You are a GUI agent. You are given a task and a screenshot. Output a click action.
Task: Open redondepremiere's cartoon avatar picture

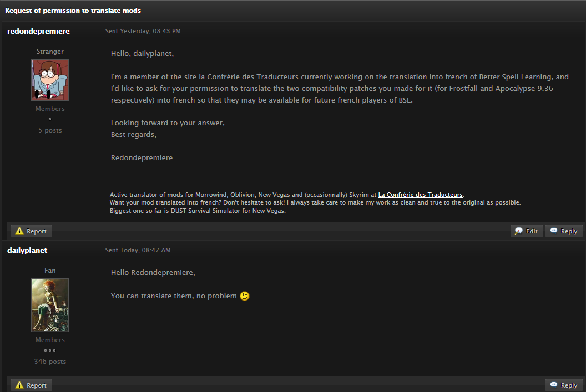coord(50,80)
